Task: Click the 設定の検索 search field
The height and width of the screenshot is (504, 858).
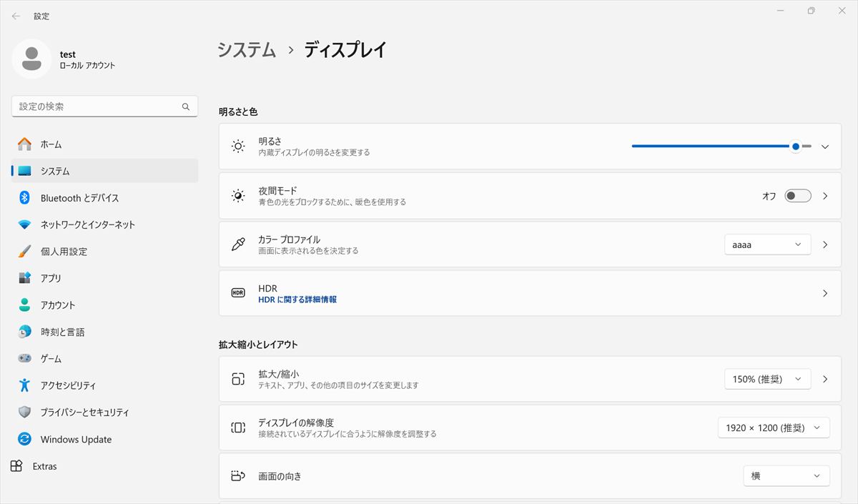Action: 105,107
